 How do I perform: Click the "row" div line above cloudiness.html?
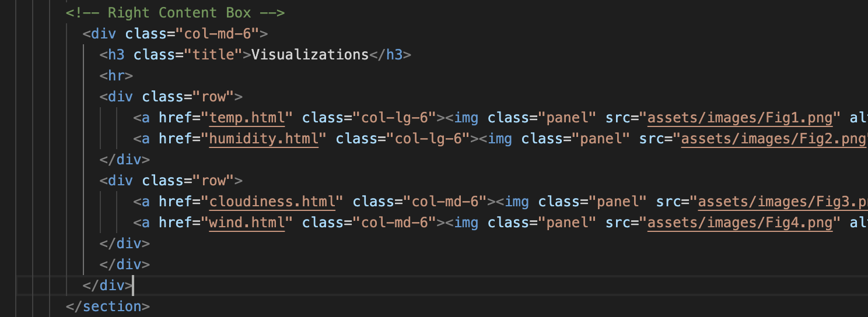[171, 181]
